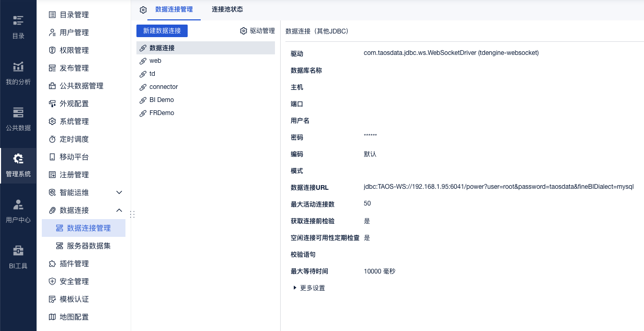
Task: Select the connector data connection
Action: (163, 87)
